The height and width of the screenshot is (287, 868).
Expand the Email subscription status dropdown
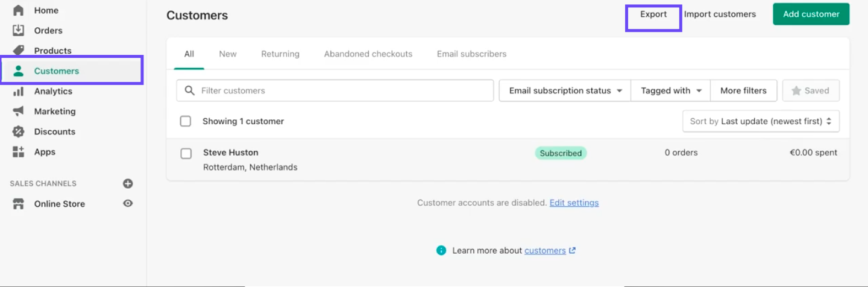click(565, 90)
